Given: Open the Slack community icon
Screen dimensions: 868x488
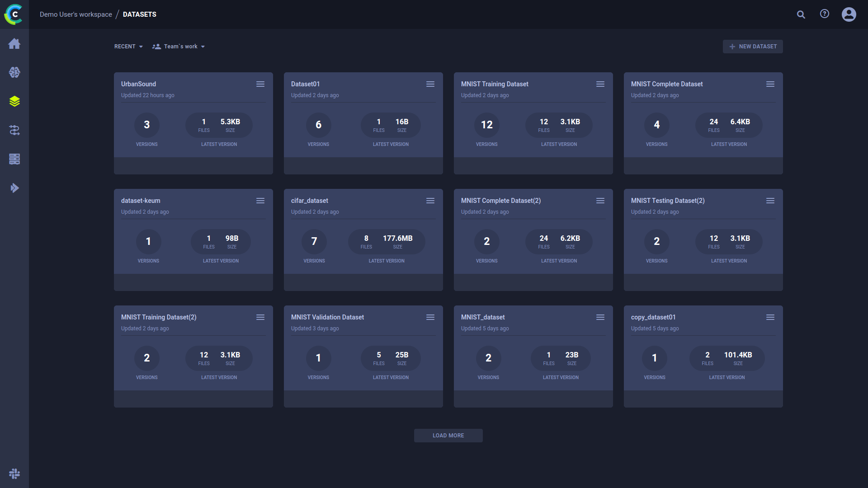Looking at the screenshot, I should pyautogui.click(x=14, y=474).
